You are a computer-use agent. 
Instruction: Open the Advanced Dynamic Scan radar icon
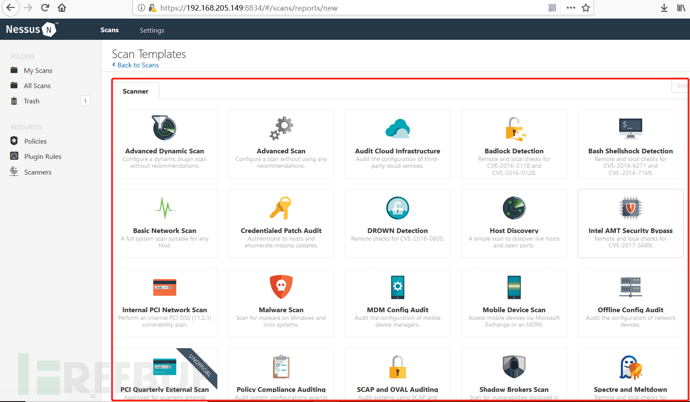pyautogui.click(x=164, y=128)
